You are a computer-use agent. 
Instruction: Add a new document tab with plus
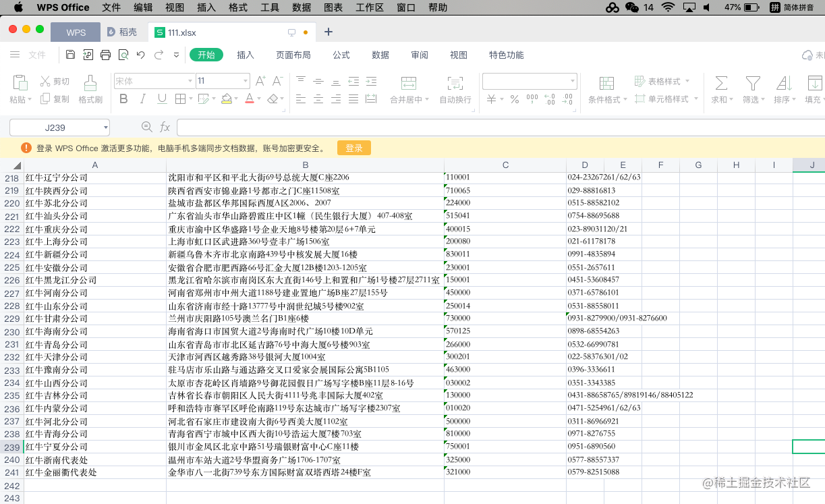(x=329, y=32)
